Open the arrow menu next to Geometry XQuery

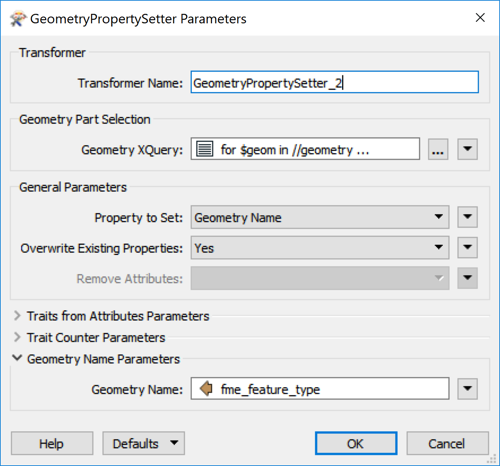click(467, 149)
